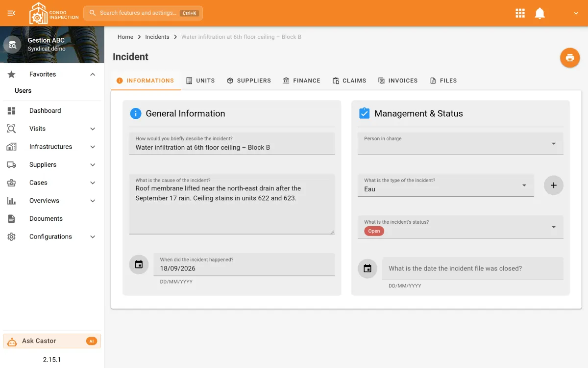Open the Ask Castor AI assistant

[52, 341]
